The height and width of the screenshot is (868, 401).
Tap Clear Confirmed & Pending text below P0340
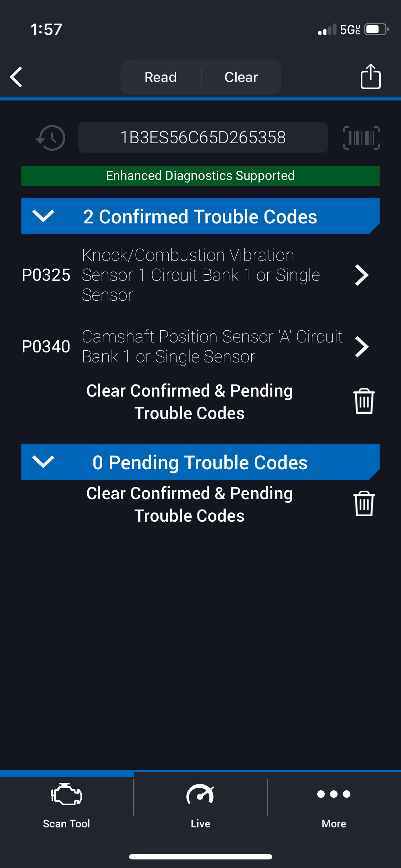pos(189,402)
